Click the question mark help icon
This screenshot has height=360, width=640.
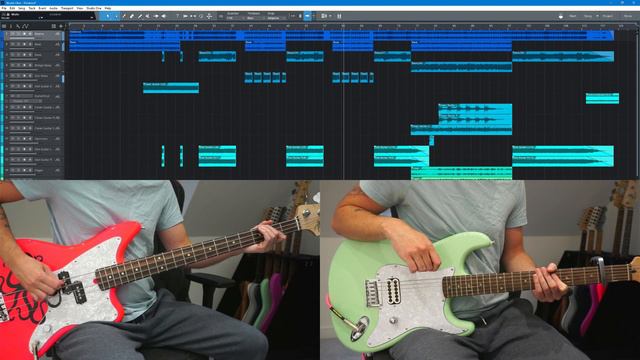[177, 16]
